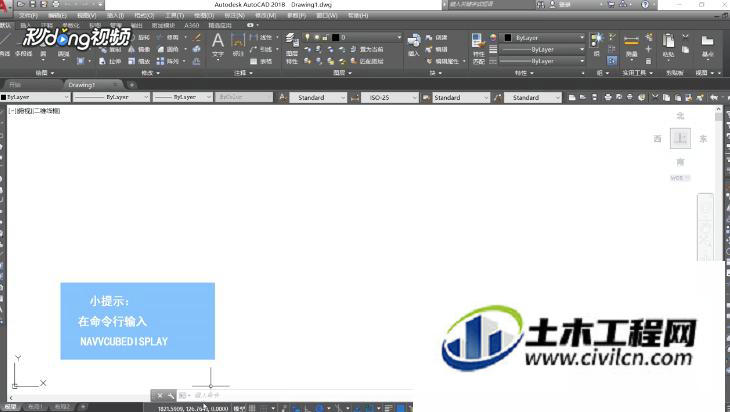
Task: Click the West (西) ViewCube direction
Action: point(657,139)
